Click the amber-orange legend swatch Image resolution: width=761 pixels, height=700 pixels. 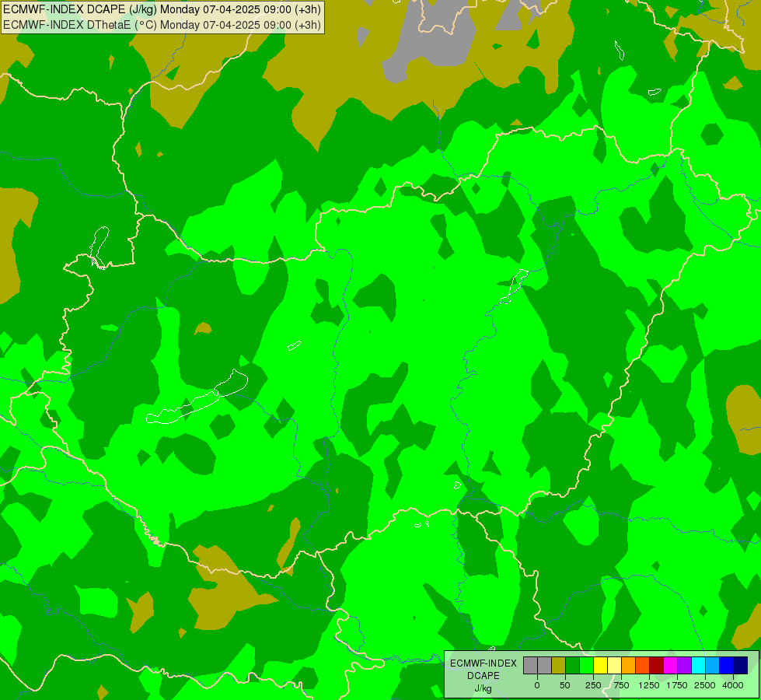pyautogui.click(x=629, y=666)
